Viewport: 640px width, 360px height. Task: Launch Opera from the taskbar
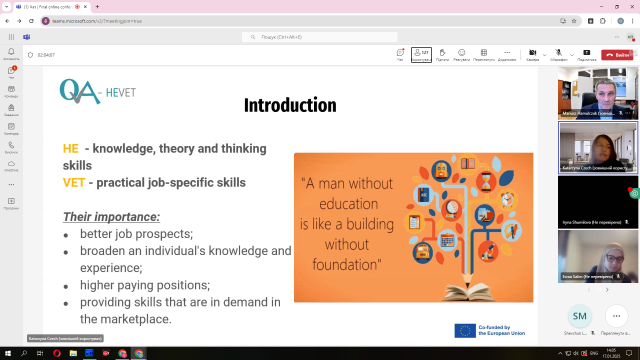[x=57, y=353]
